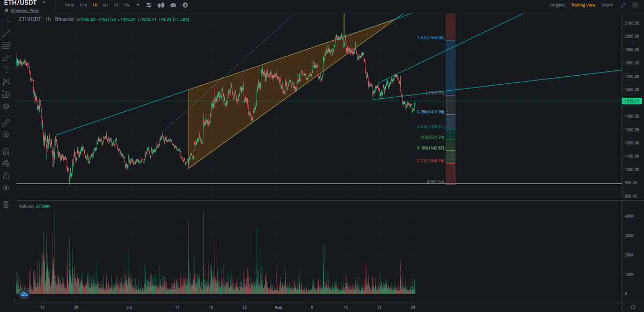Open the multi-chart grid layout icon
The height and width of the screenshot is (312, 644).
click(635, 5)
